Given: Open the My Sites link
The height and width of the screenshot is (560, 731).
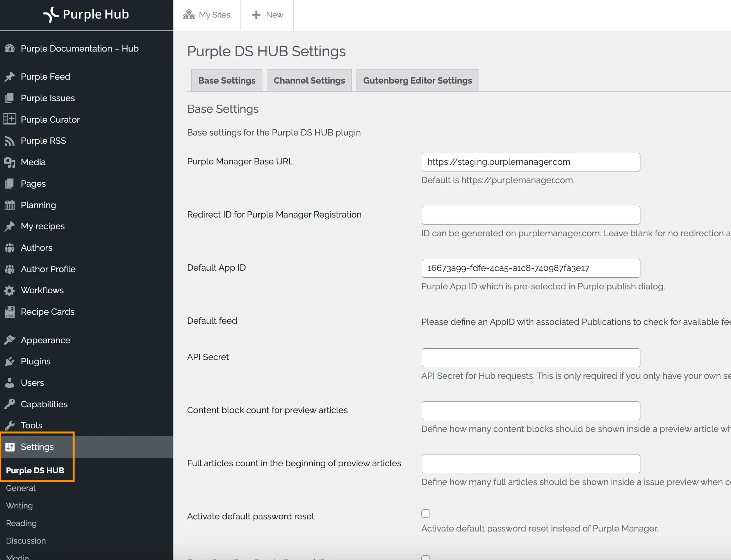Looking at the screenshot, I should pyautogui.click(x=214, y=15).
